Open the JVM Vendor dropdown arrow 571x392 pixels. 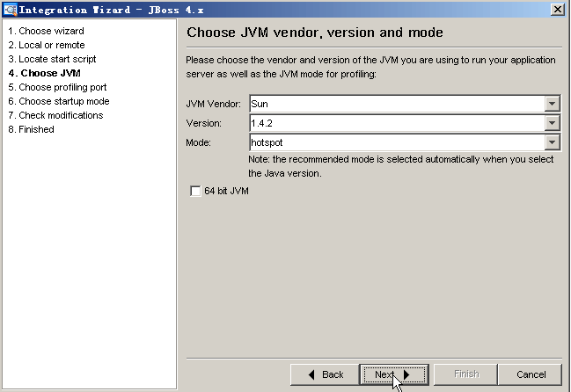tap(552, 104)
